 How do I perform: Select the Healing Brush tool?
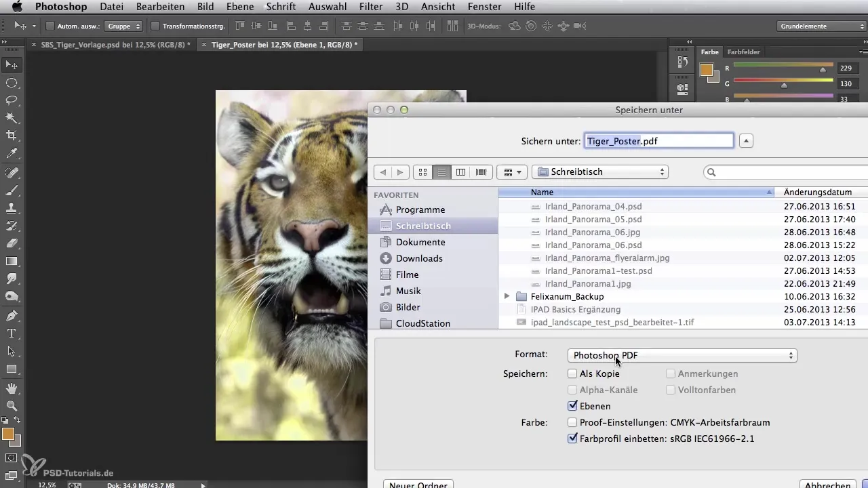pos(12,173)
